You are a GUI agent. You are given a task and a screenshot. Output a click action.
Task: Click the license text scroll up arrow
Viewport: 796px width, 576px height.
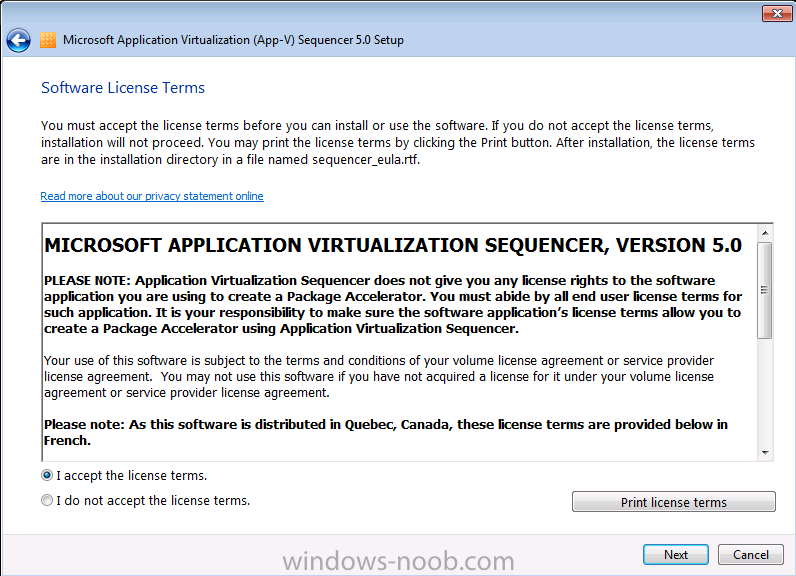(765, 233)
